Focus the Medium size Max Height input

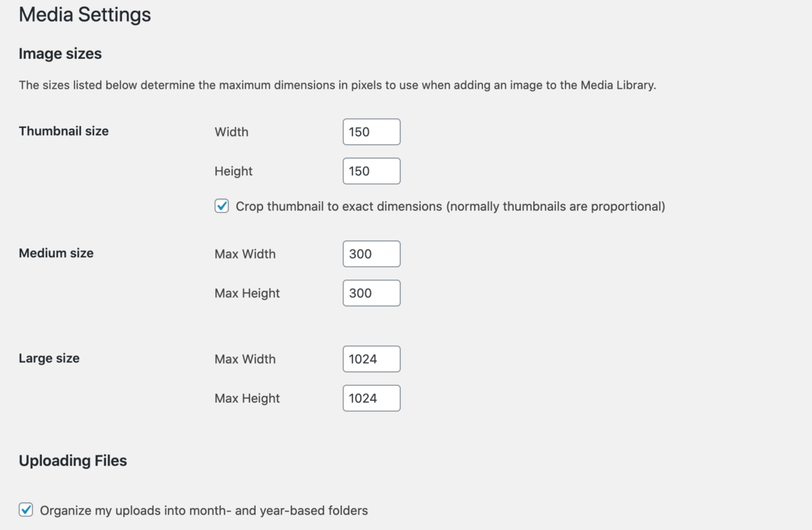[x=371, y=292]
